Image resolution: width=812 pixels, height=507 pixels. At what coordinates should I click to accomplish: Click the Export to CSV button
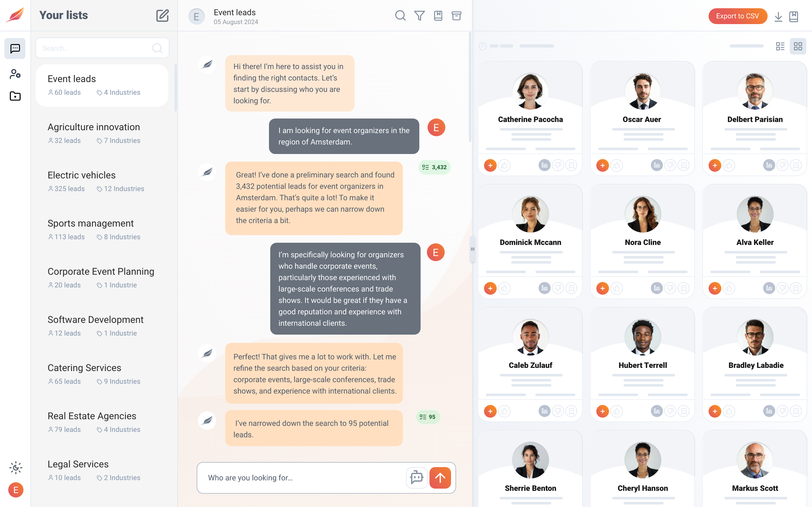coord(738,16)
